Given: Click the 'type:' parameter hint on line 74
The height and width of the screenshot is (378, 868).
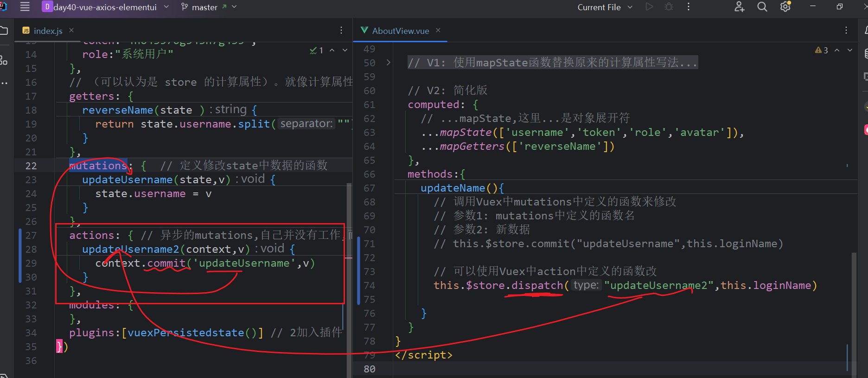Looking at the screenshot, I should click(x=586, y=285).
